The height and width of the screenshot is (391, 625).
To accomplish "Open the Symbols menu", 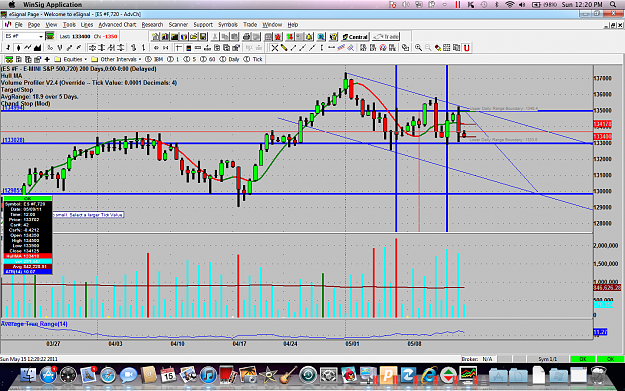I will pos(228,25).
